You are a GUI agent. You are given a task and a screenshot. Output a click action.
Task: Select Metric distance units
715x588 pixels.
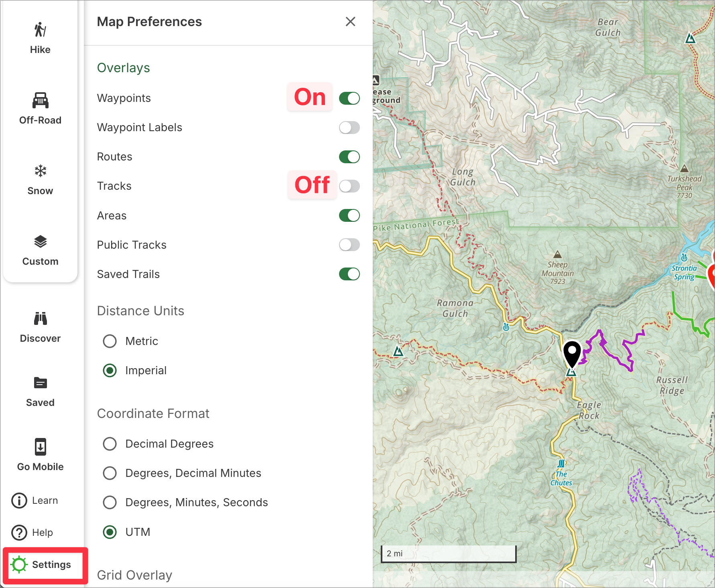coord(110,341)
